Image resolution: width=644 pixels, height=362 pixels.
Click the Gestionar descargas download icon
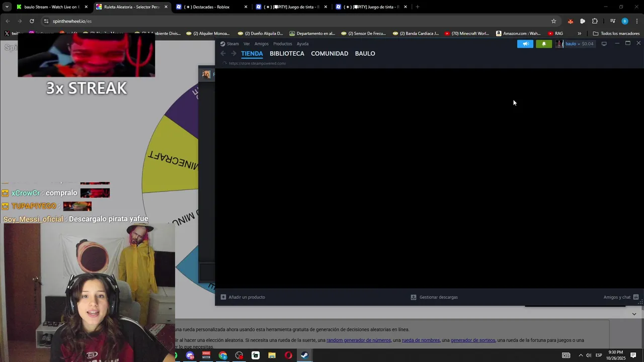[414, 297]
